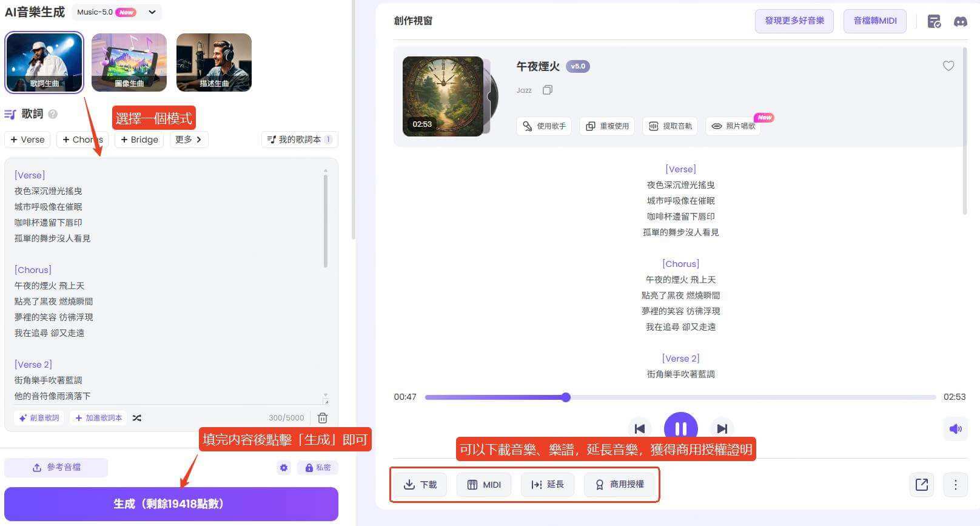The image size is (980, 526).
Task: Click the 歌詞 help question mark icon
Action: [53, 114]
